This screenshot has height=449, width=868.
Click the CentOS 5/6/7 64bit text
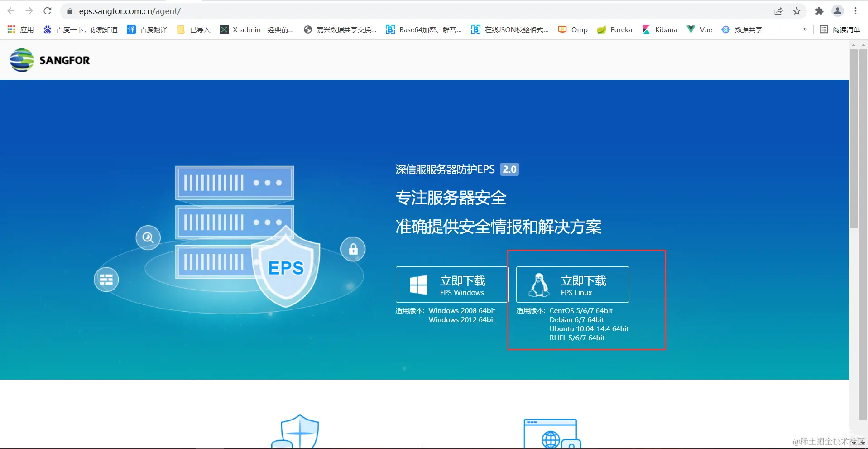click(581, 311)
